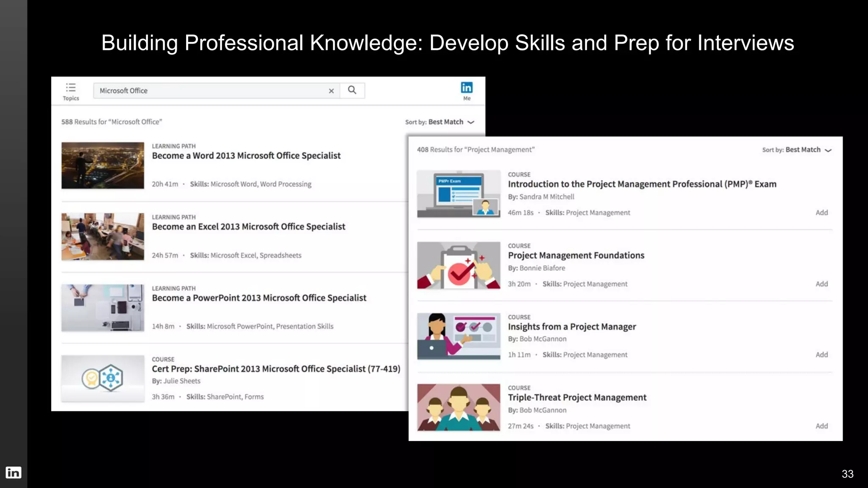Open Become a Word 2013 Specialist path
Image resolution: width=868 pixels, height=488 pixels.
point(246,156)
